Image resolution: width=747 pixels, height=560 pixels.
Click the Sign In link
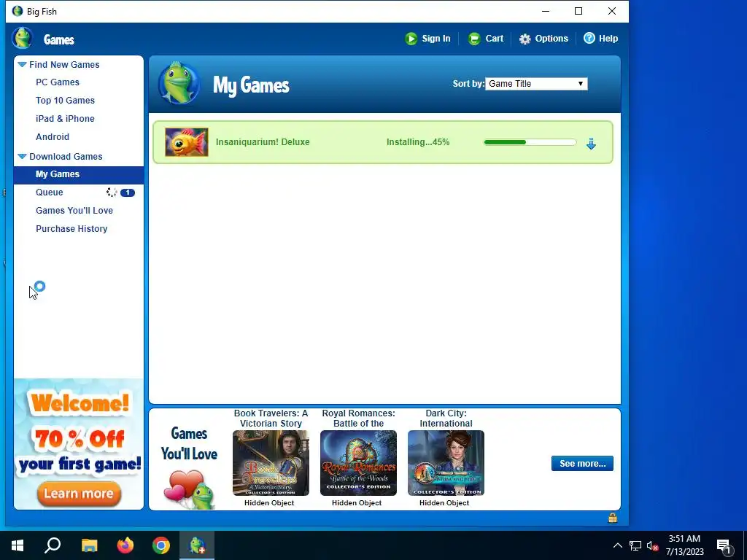436,39
